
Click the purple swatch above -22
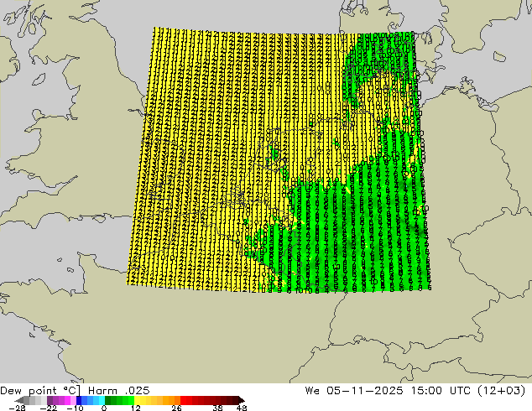tap(50, 400)
